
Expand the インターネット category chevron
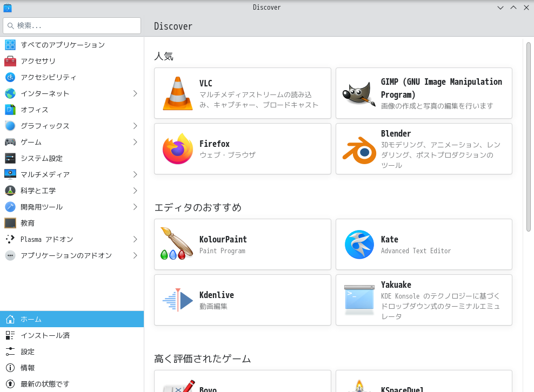pos(135,93)
